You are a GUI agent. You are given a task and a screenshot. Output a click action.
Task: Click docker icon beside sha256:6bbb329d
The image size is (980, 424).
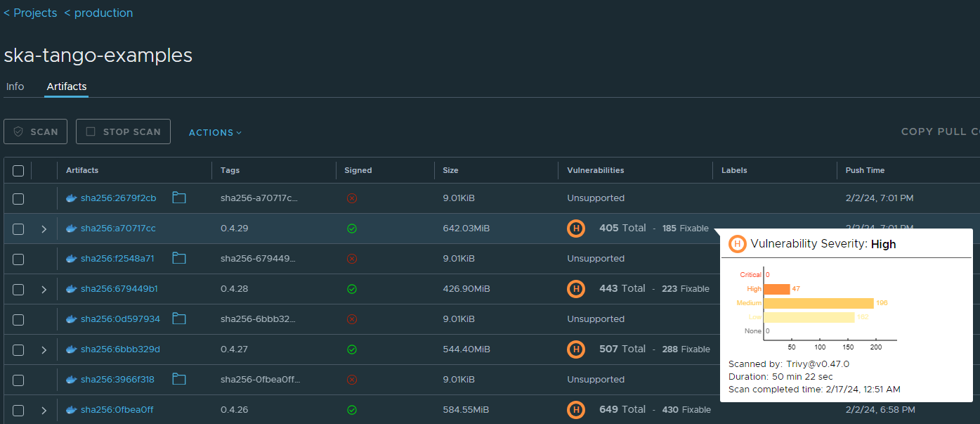click(71, 349)
